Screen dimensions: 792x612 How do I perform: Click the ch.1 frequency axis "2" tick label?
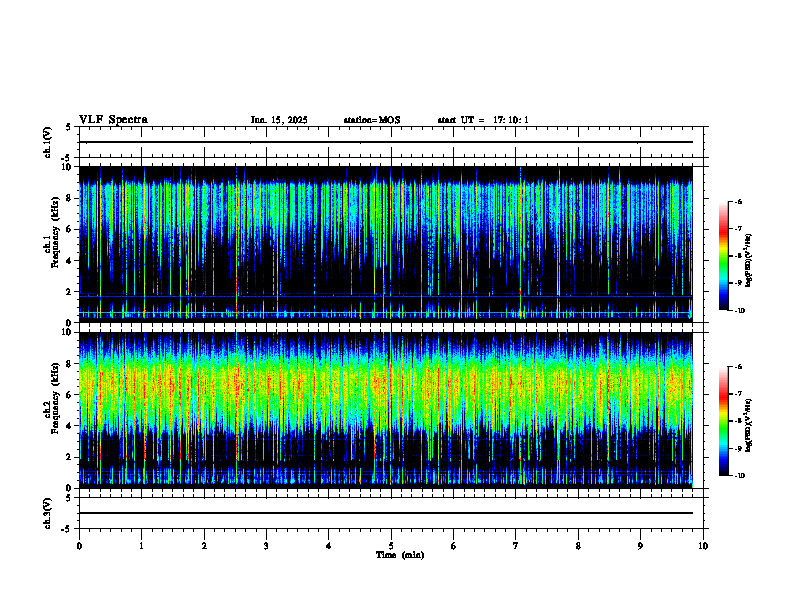[x=69, y=292]
